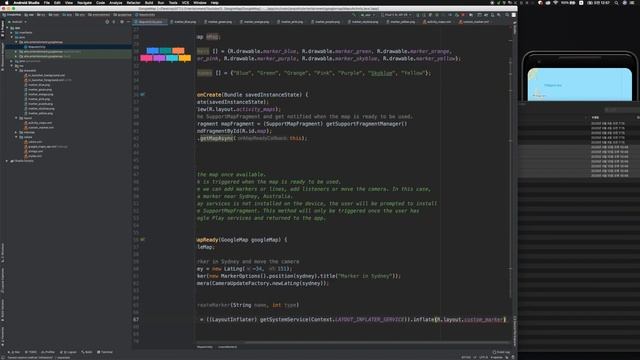Click the red Stop icon in toolbar
This screenshot has height=360, width=640.
point(463,15)
